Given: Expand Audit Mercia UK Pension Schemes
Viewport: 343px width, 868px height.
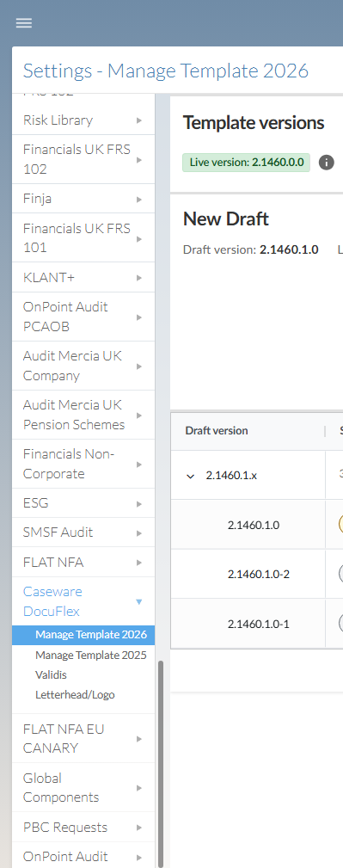Looking at the screenshot, I should tap(83, 416).
